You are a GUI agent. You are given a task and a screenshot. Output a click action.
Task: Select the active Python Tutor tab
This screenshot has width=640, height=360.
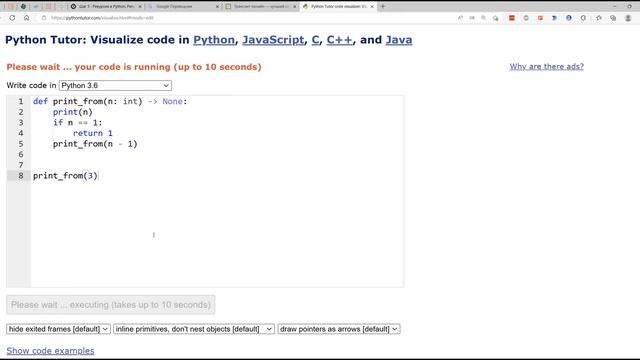338,7
